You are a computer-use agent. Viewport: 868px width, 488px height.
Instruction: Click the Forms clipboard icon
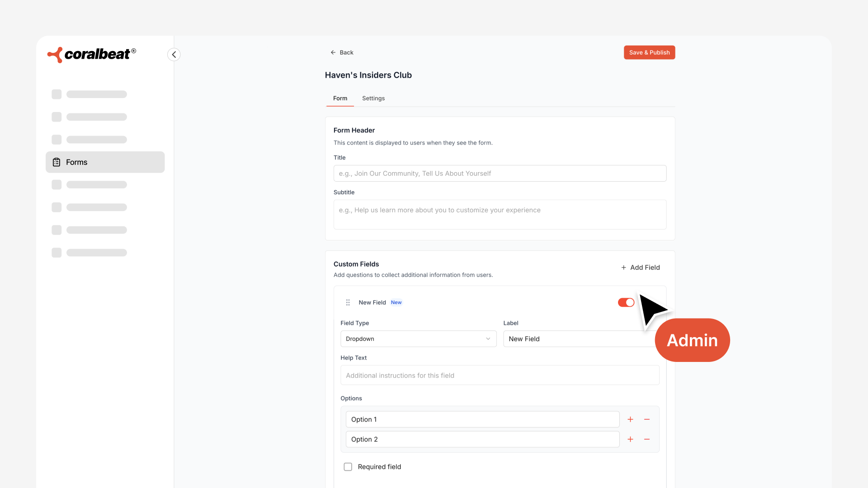57,162
